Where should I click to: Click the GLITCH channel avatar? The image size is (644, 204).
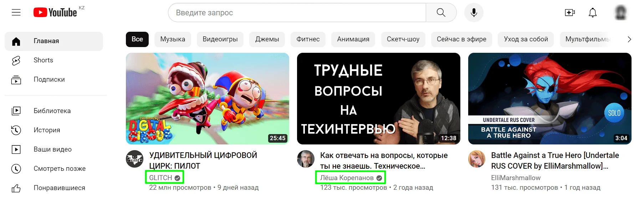[x=135, y=159]
